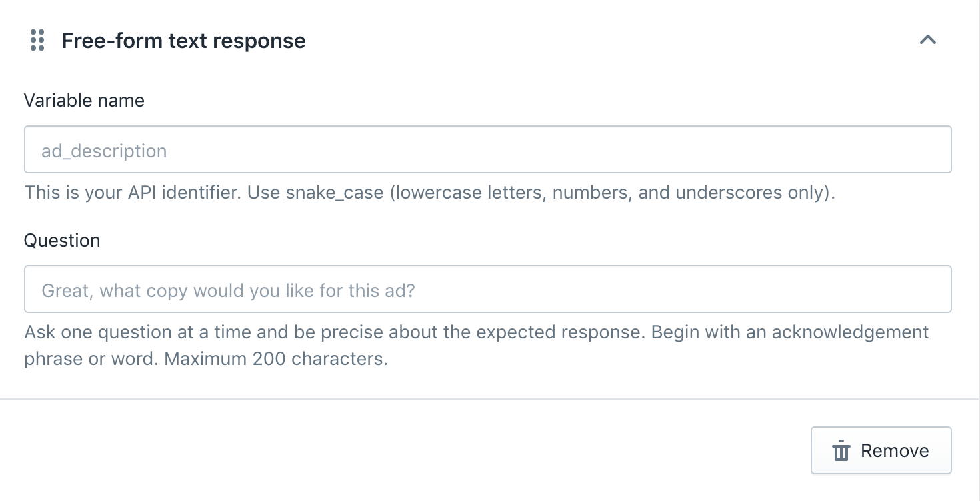Focus the Variable name input field
The image size is (980, 501).
(x=487, y=150)
